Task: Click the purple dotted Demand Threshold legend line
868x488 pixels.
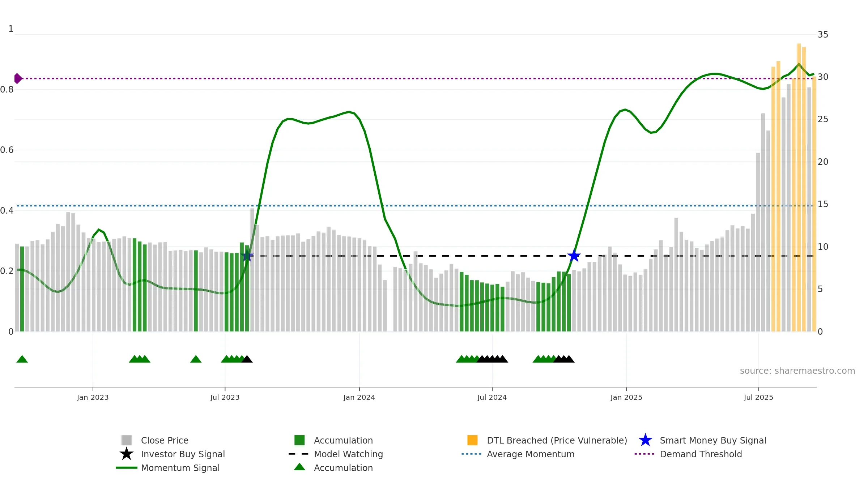Action: [x=644, y=454]
